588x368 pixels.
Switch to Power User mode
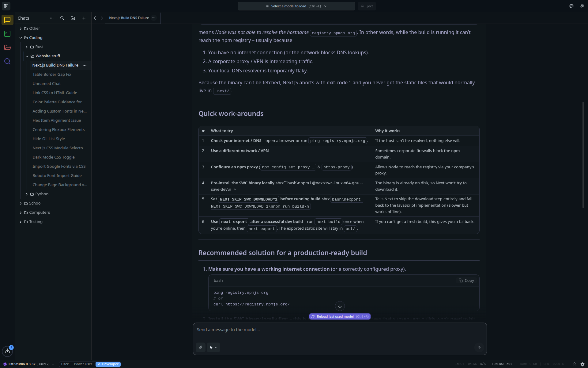point(83,364)
